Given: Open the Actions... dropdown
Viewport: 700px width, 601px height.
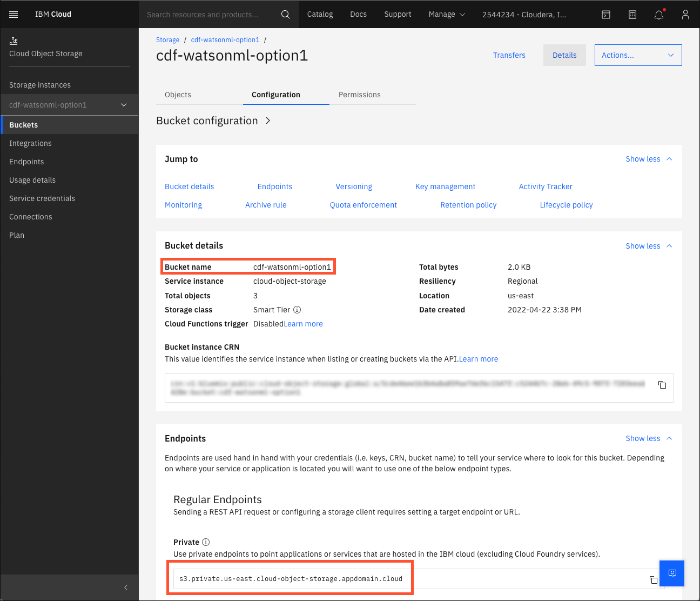Looking at the screenshot, I should point(638,55).
